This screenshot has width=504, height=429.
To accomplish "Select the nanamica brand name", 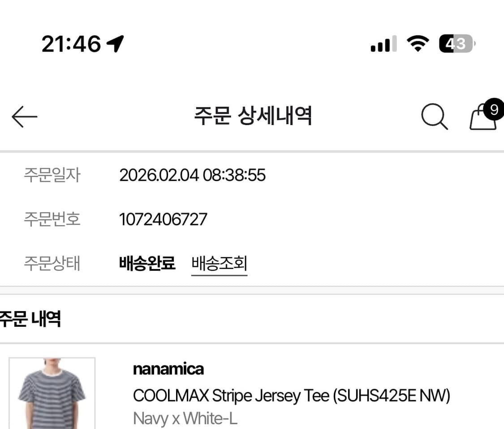I will (x=168, y=369).
